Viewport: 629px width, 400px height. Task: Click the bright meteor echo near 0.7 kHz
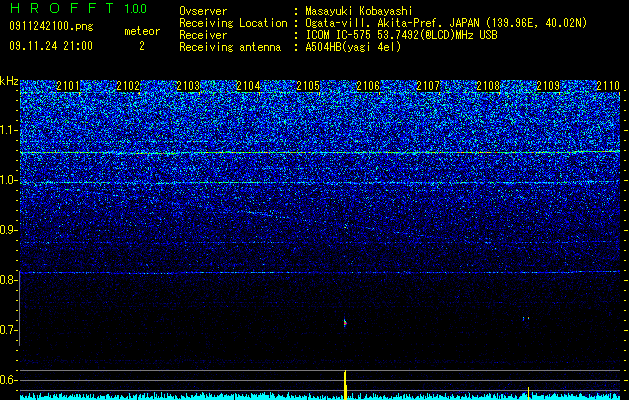tap(345, 323)
